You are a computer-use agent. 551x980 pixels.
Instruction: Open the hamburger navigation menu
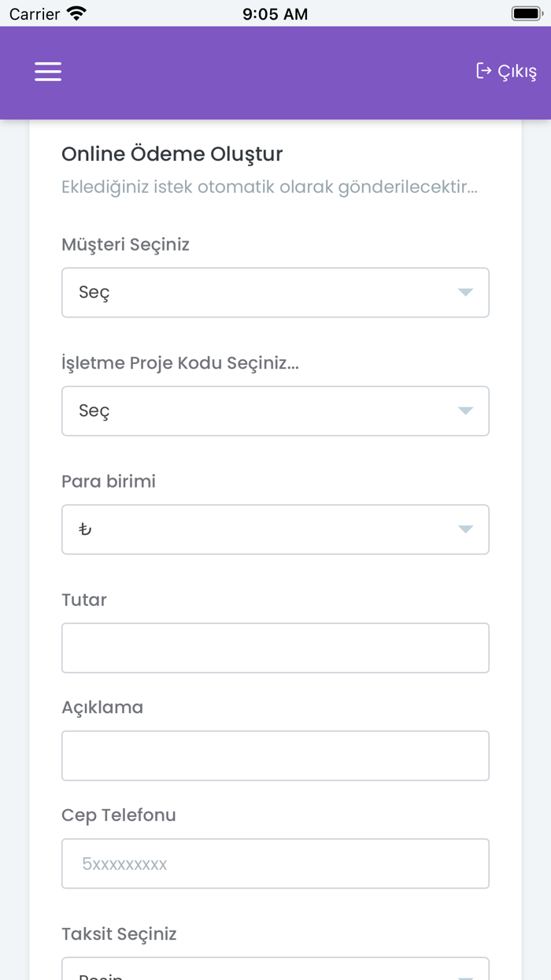(x=48, y=72)
